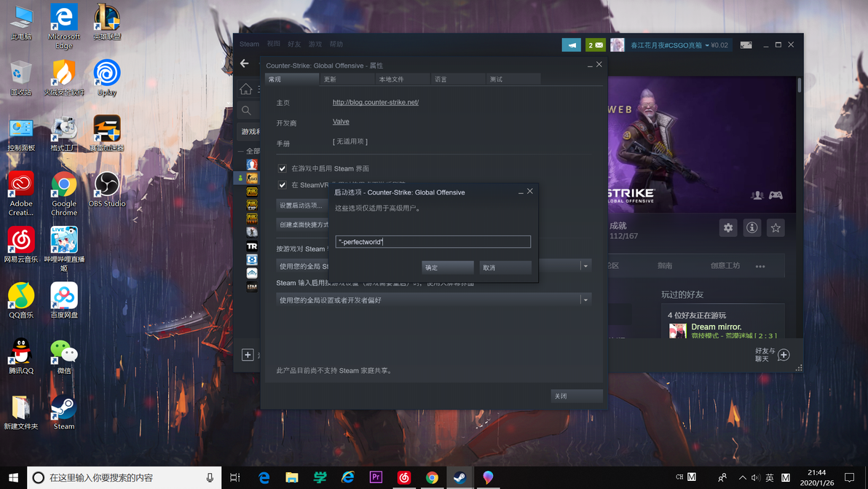This screenshot has width=868, height=489.
Task: Click the Windows Start button
Action: coord(13,477)
